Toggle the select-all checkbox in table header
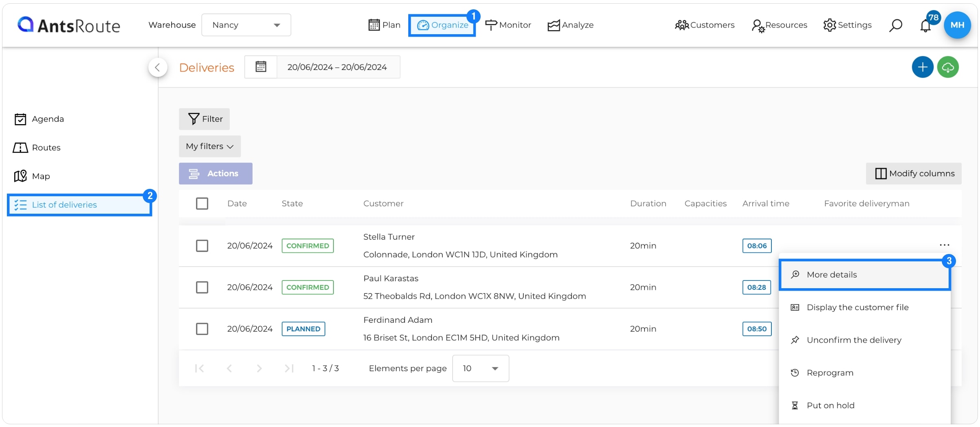The height and width of the screenshot is (427, 980). click(202, 204)
